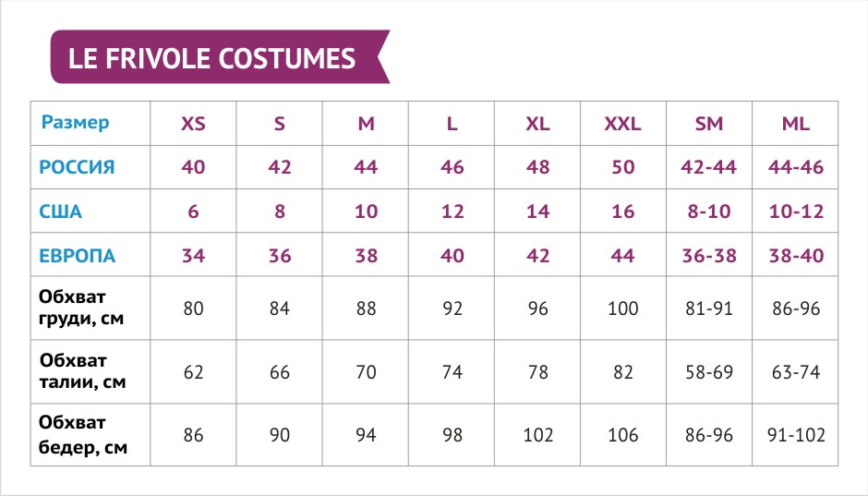Click Russian size 42-44 in SM column
This screenshot has height=496, width=868.
pyautogui.click(x=708, y=167)
